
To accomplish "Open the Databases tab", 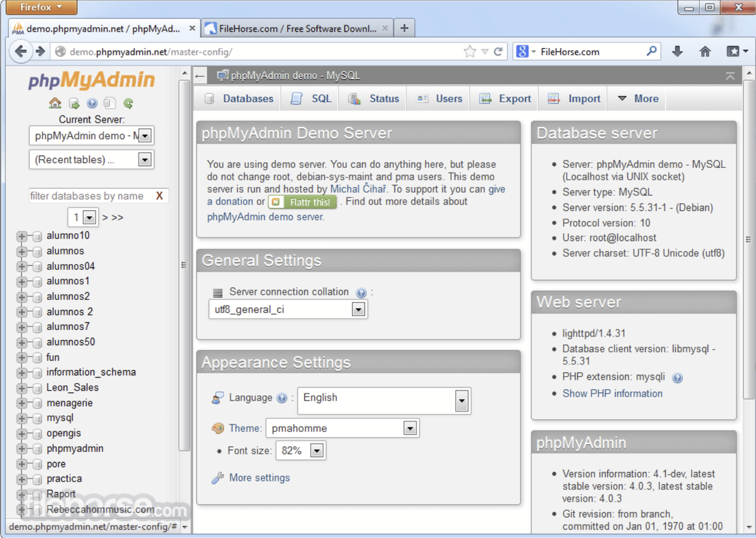I will click(239, 99).
